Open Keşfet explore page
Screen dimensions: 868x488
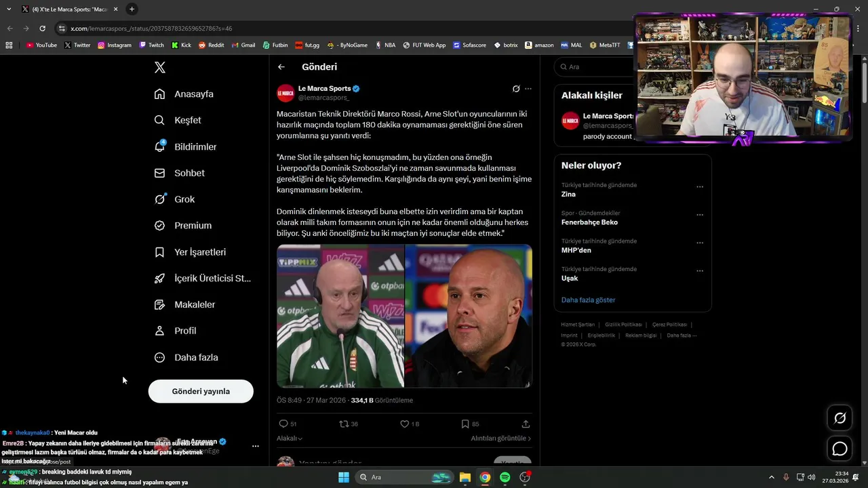(x=178, y=120)
